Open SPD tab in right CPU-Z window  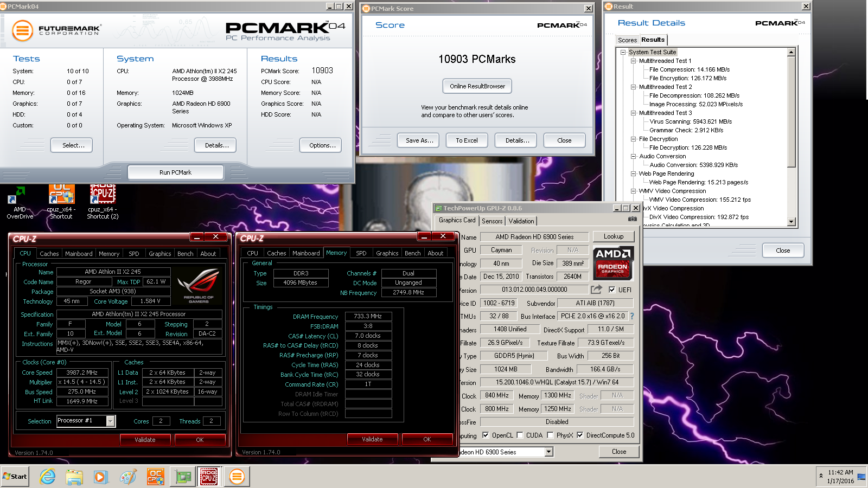(361, 253)
